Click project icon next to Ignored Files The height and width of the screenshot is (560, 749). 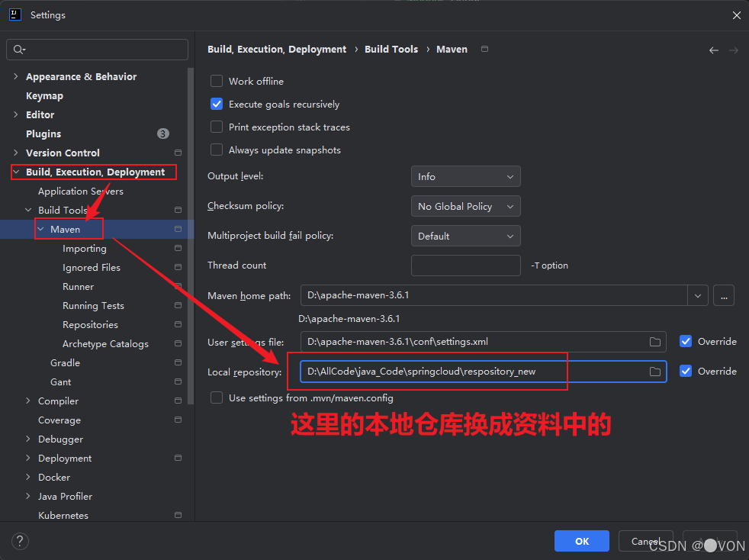point(178,267)
